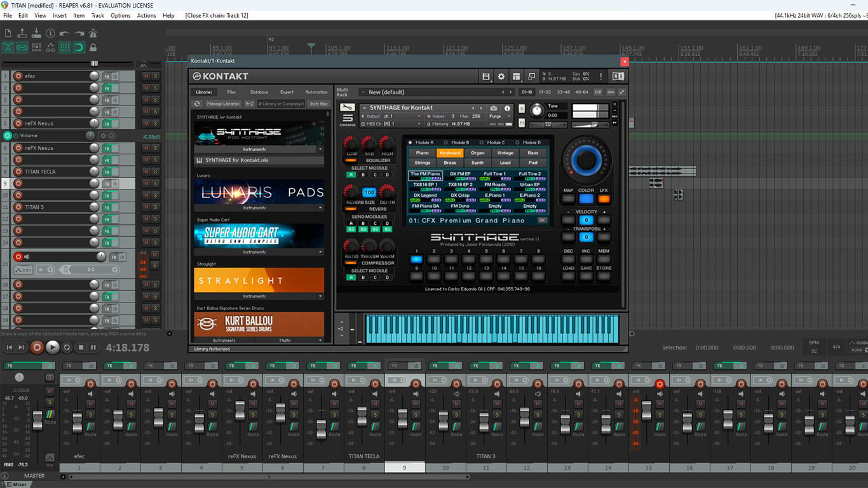Click the open project toolbar icon

pos(22,33)
